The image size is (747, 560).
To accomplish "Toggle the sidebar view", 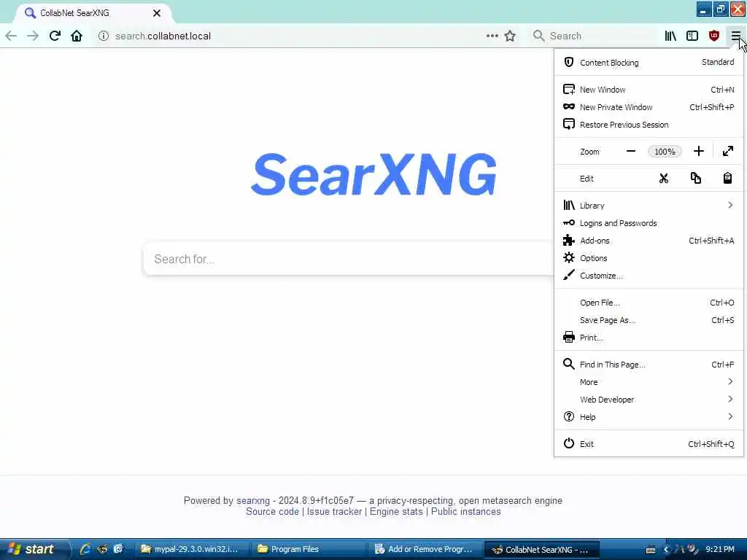I will click(x=692, y=36).
